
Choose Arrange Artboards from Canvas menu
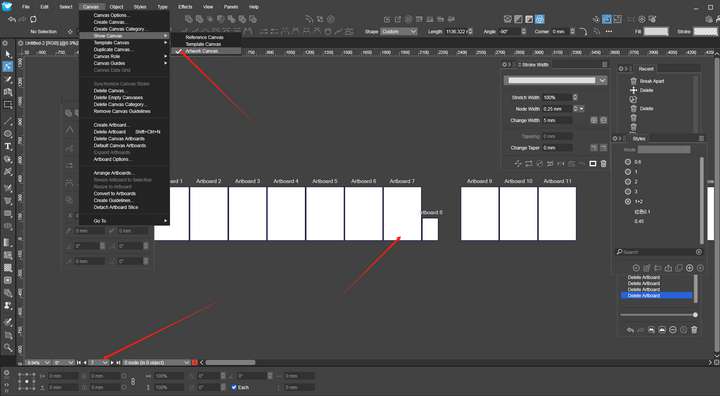(114, 173)
